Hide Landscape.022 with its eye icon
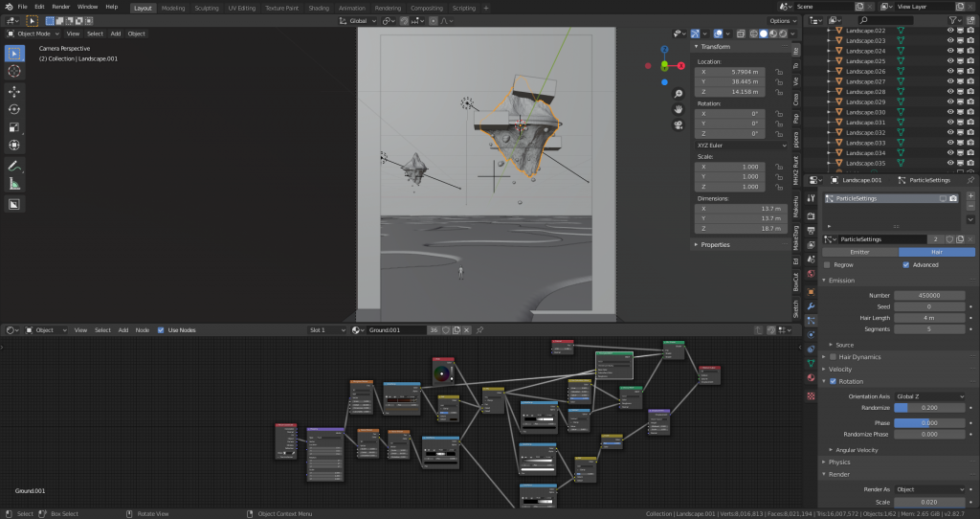The width and height of the screenshot is (980, 519). point(950,31)
